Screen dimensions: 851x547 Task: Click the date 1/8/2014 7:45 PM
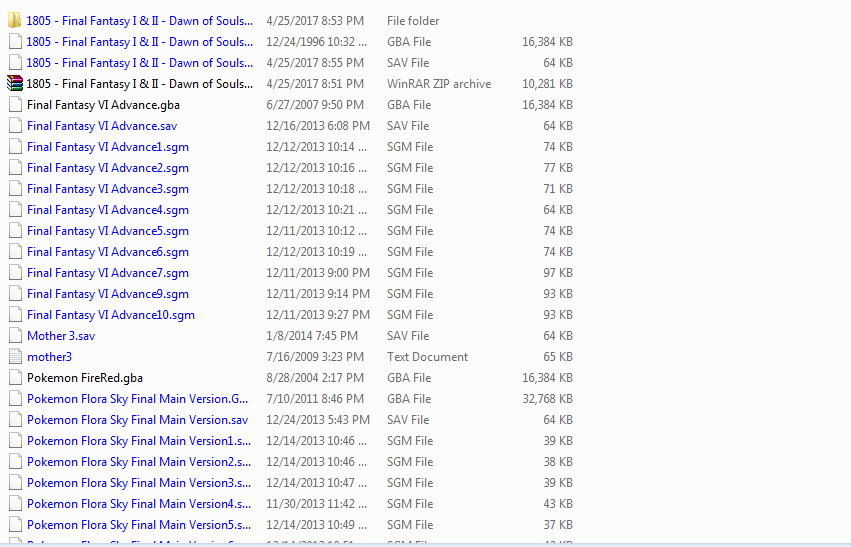tap(312, 336)
